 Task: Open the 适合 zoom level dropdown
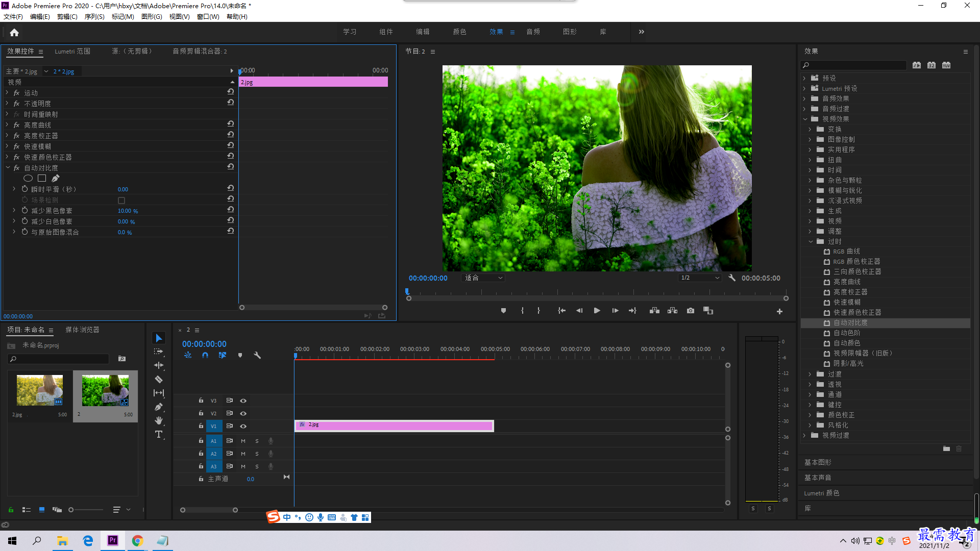click(x=483, y=278)
